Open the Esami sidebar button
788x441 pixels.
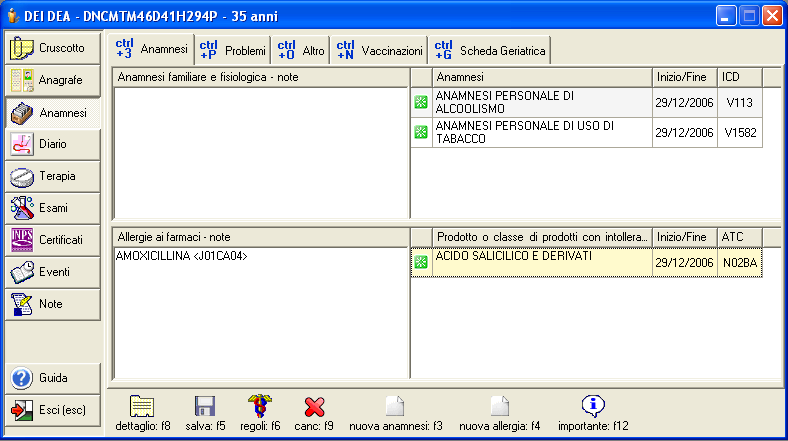click(53, 208)
